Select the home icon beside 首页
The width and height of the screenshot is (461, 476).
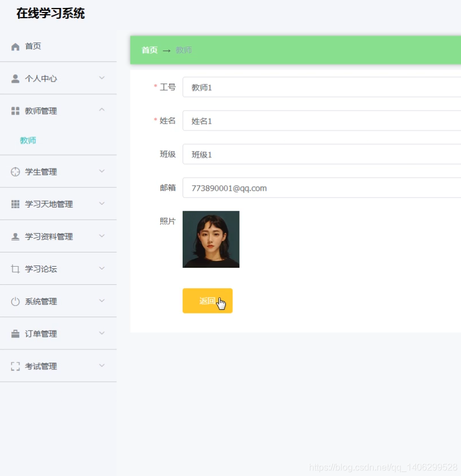click(x=14, y=46)
